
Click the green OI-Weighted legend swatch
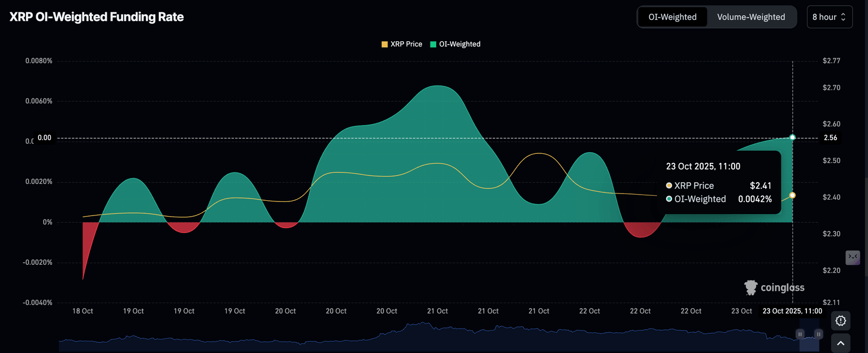(433, 44)
